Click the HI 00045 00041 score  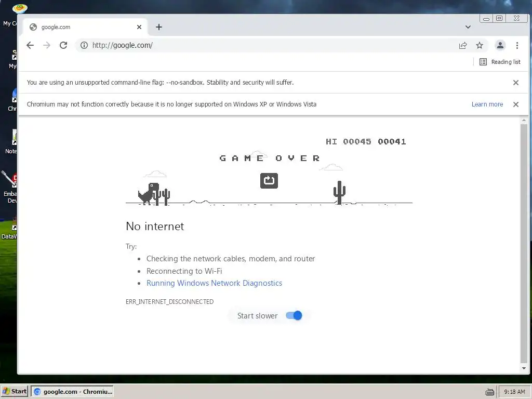[366, 141]
